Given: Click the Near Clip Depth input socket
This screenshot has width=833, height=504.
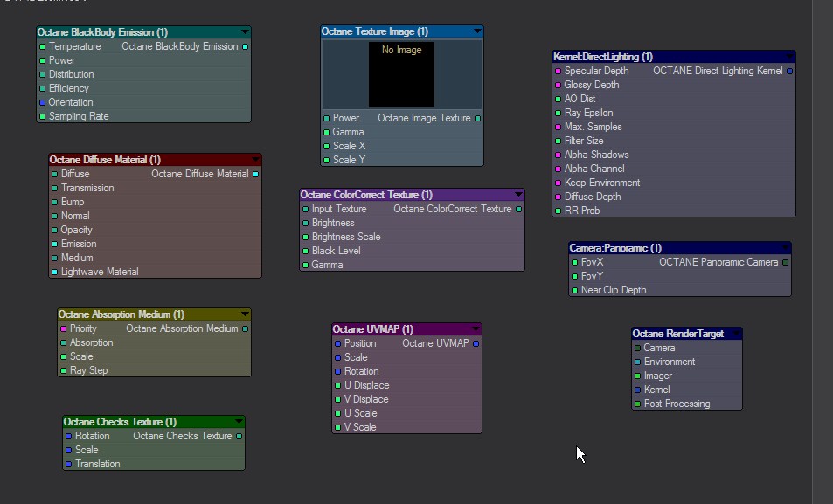Looking at the screenshot, I should tap(574, 291).
